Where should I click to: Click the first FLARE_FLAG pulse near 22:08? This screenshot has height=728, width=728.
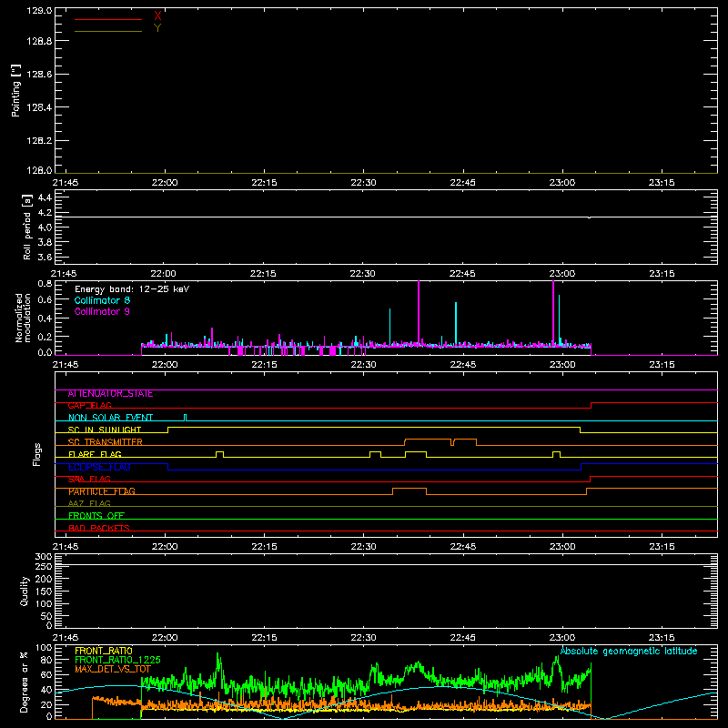[x=220, y=454]
